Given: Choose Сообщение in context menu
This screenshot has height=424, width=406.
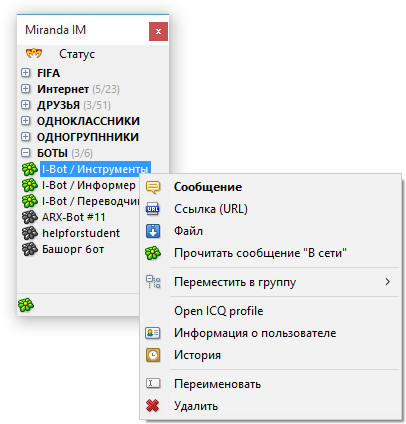Looking at the screenshot, I should pos(271,187).
